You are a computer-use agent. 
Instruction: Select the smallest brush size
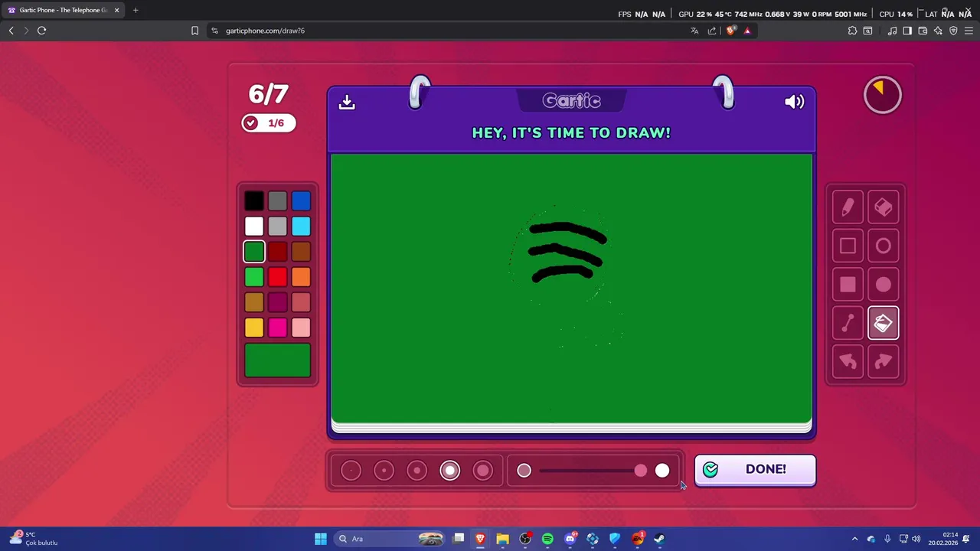coord(351,471)
